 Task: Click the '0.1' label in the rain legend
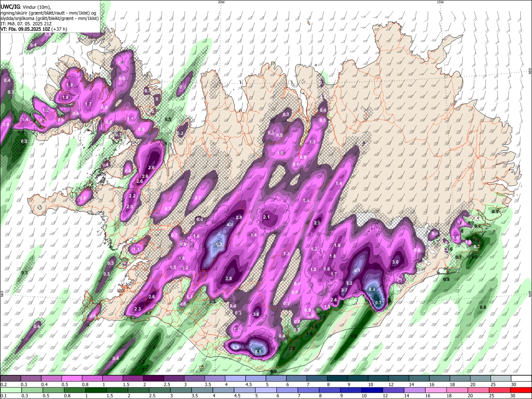3,396
